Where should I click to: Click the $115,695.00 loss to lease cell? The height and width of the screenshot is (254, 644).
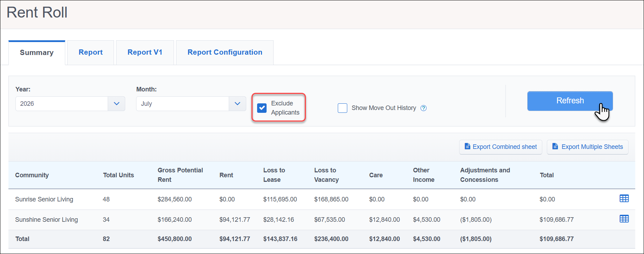pos(280,199)
